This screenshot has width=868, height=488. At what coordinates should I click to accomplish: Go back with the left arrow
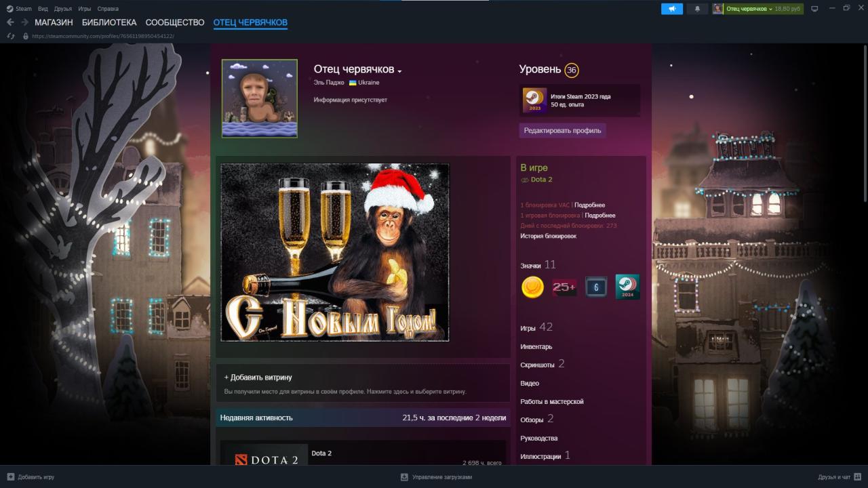[x=10, y=22]
